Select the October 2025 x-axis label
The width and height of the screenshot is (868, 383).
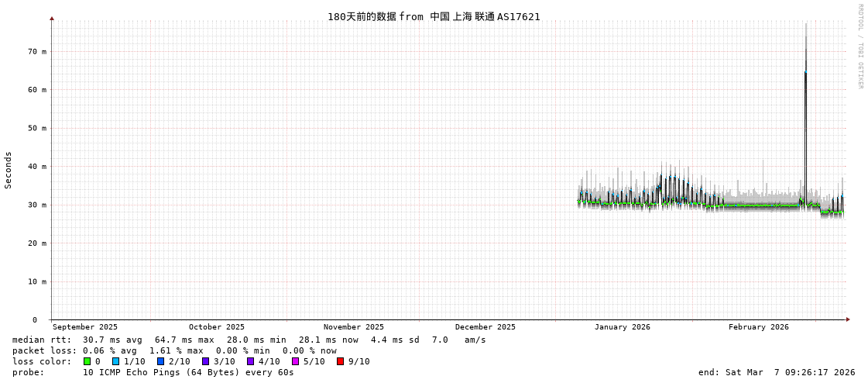217,327
